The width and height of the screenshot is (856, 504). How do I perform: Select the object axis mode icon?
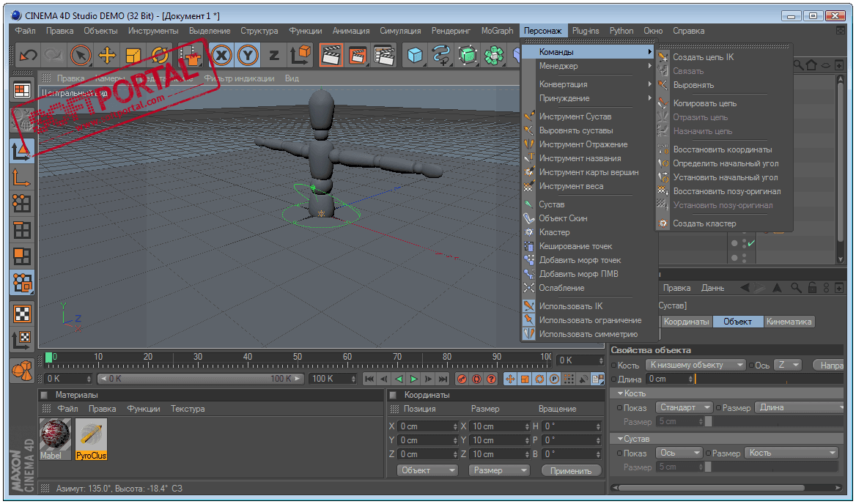pyautogui.click(x=22, y=177)
